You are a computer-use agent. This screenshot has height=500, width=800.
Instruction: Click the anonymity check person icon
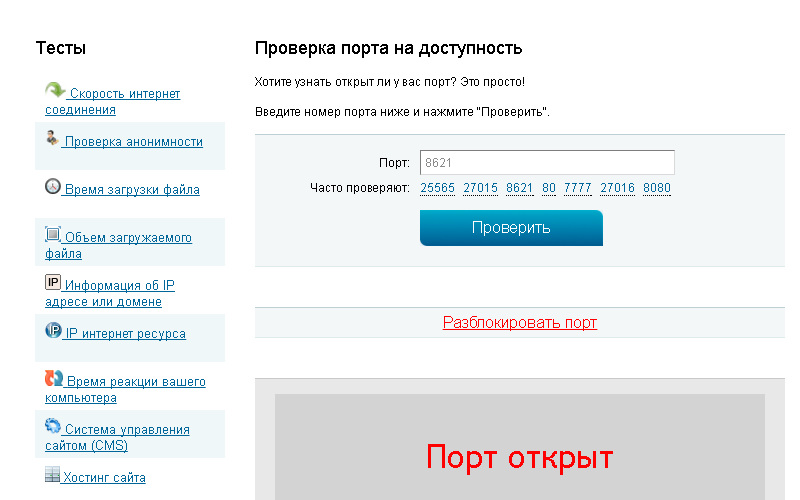point(52,138)
